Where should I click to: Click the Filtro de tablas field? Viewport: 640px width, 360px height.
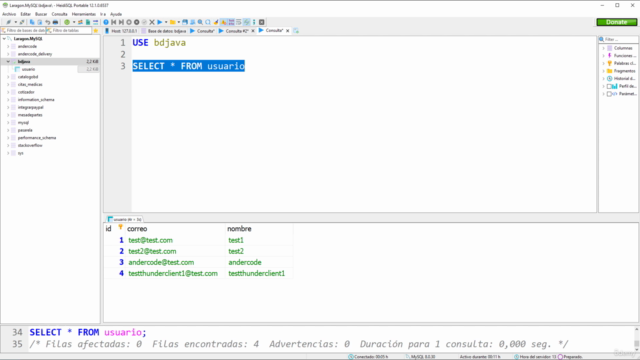[69, 31]
